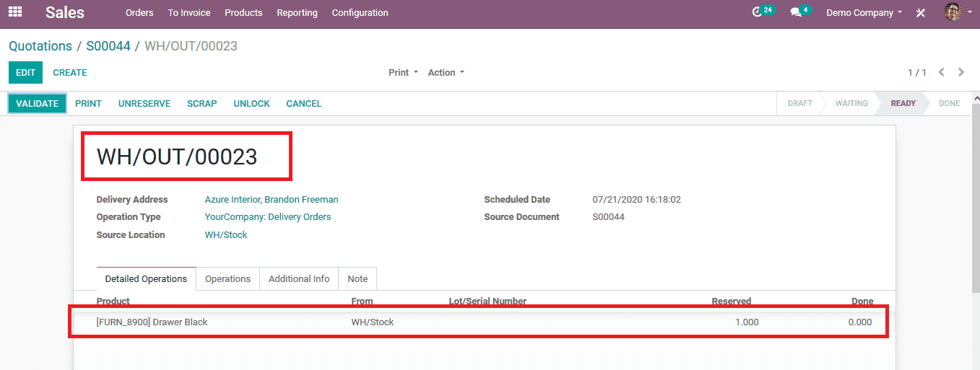980x370 pixels.
Task: Click the WH/OUT/00023 title
Action: click(x=177, y=157)
